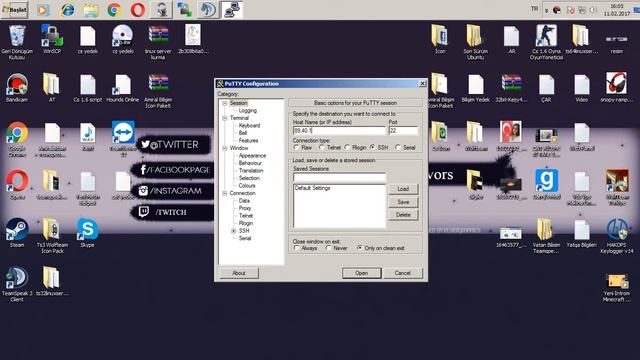Close the PuTTY Configuration dialog

422,84
